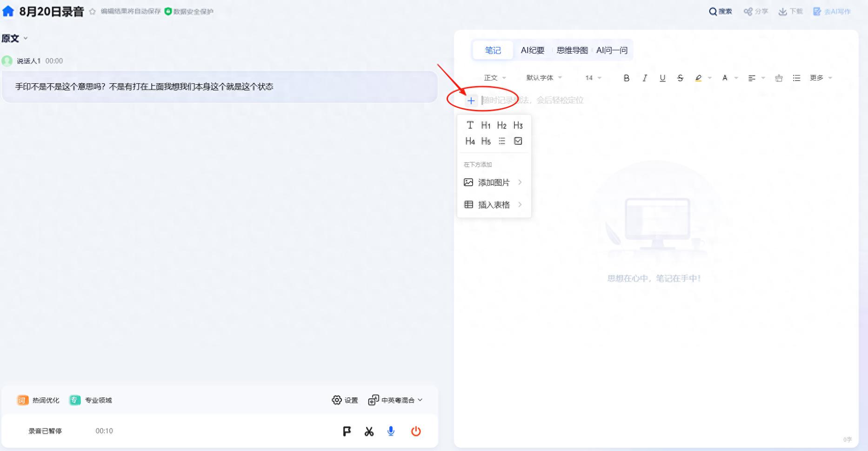
Task: Open the 思维导图 tab
Action: pos(572,50)
